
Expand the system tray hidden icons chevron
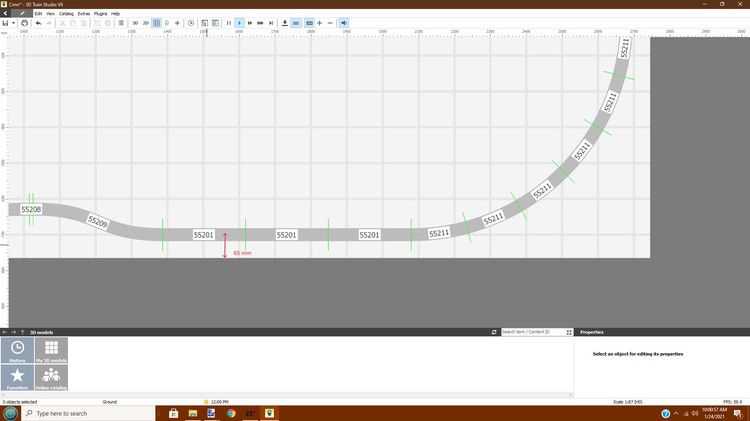pos(676,413)
